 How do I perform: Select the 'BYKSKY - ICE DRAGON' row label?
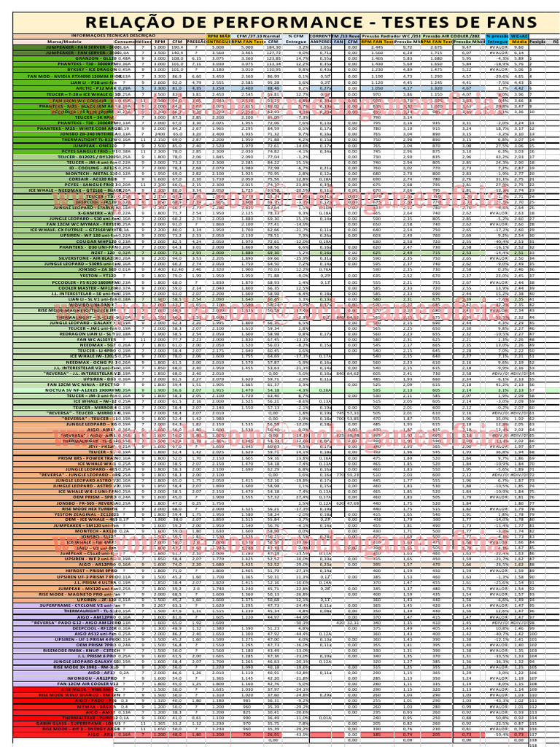[90, 69]
